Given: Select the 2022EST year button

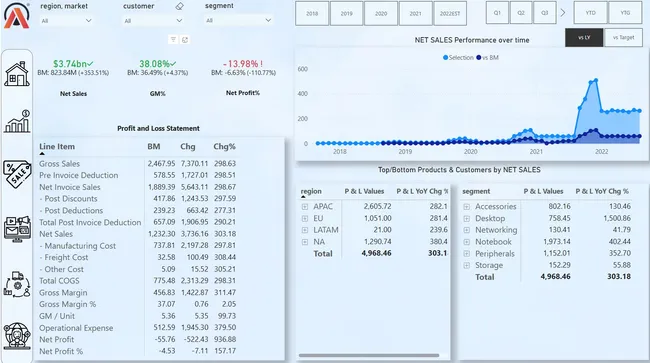Looking at the screenshot, I should (x=450, y=13).
